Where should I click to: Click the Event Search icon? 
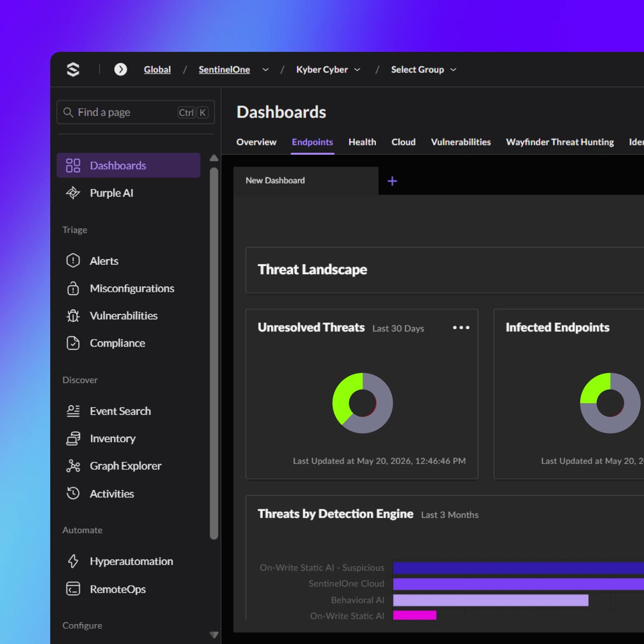73,411
